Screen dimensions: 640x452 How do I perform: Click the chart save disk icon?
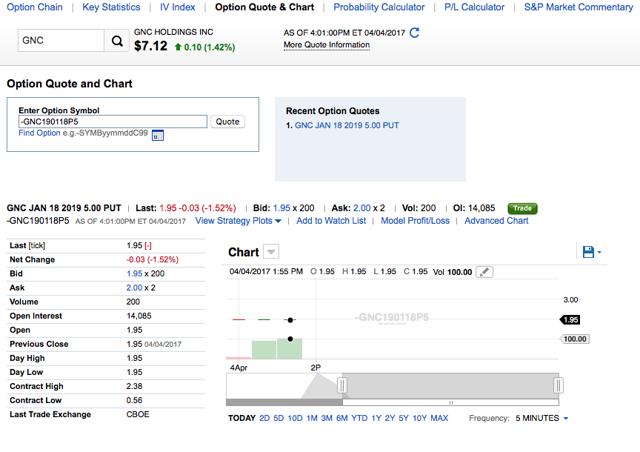click(x=588, y=252)
